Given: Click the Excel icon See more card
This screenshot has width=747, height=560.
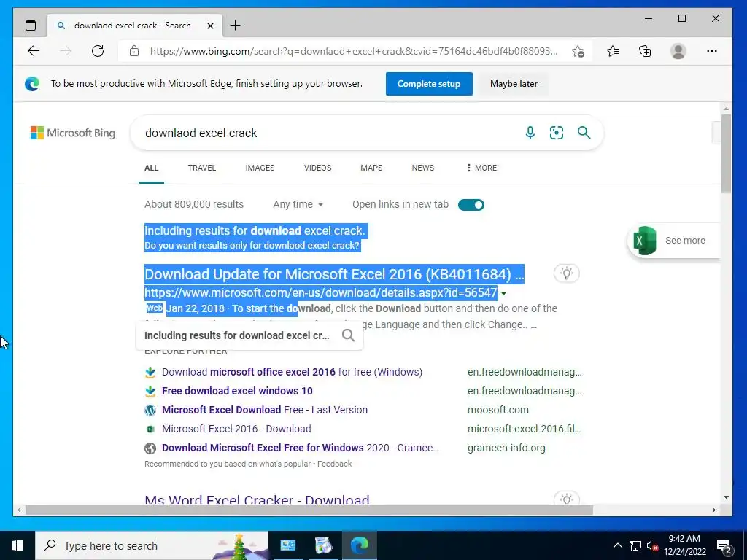Looking at the screenshot, I should click(673, 241).
